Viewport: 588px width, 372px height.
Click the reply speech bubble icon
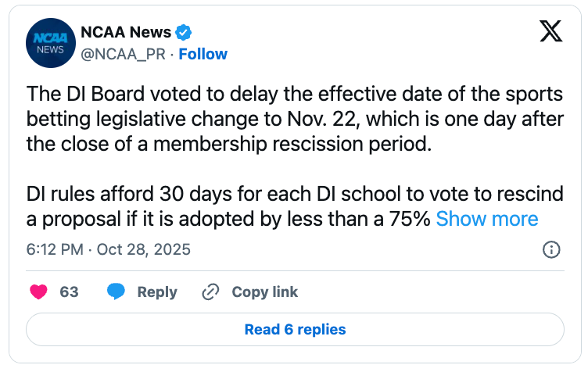point(117,292)
